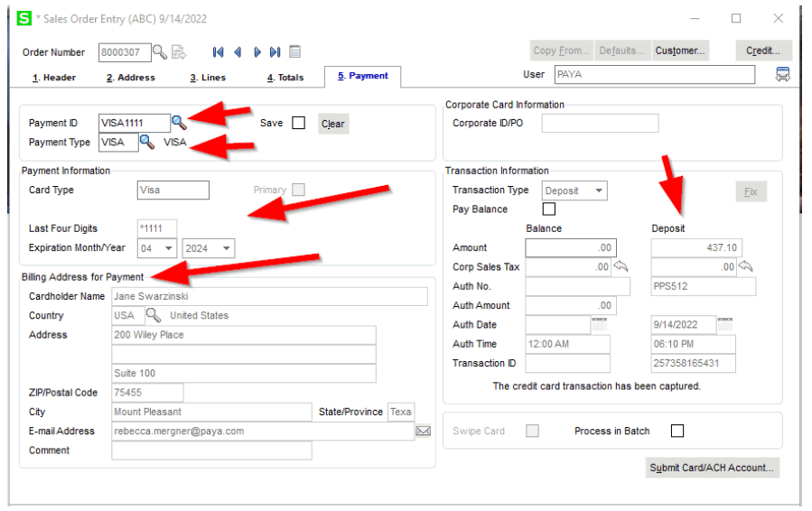This screenshot has width=812, height=511.
Task: Switch to the 3. Lines tab
Action: [208, 78]
